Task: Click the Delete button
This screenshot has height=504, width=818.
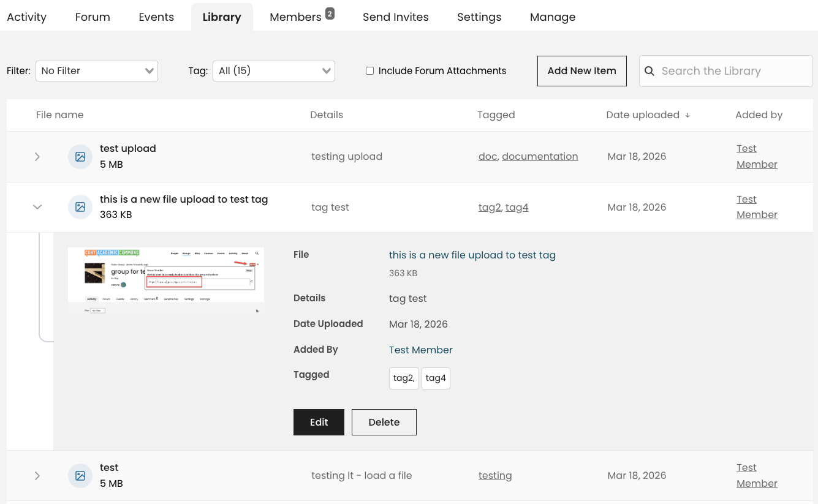Action: click(384, 423)
